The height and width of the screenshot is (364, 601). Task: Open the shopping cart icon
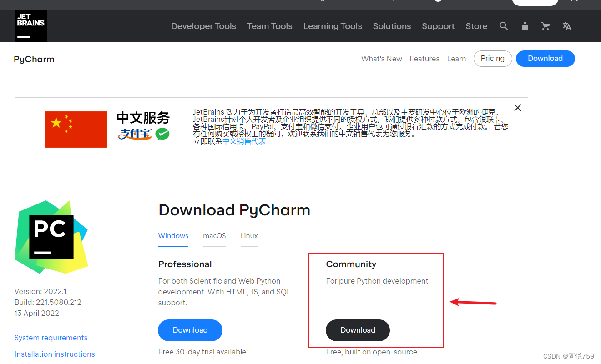point(545,26)
